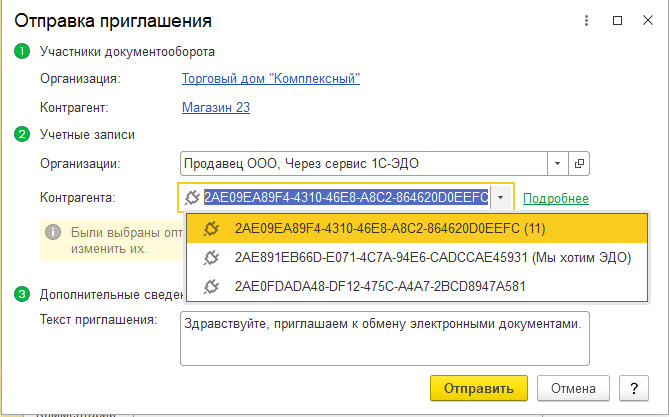669x417 pixels.
Task: Click the plug icon of the third dropdown entry
Action: 211,287
